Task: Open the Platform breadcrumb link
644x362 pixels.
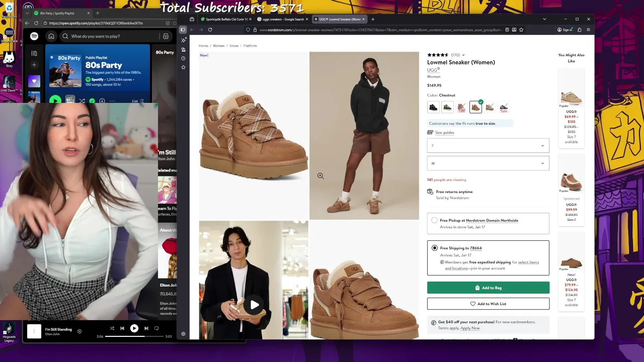Action: click(250, 46)
